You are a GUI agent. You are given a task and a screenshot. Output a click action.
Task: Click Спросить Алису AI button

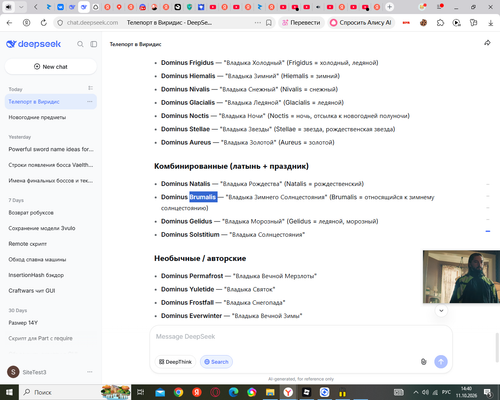pyautogui.click(x=361, y=23)
